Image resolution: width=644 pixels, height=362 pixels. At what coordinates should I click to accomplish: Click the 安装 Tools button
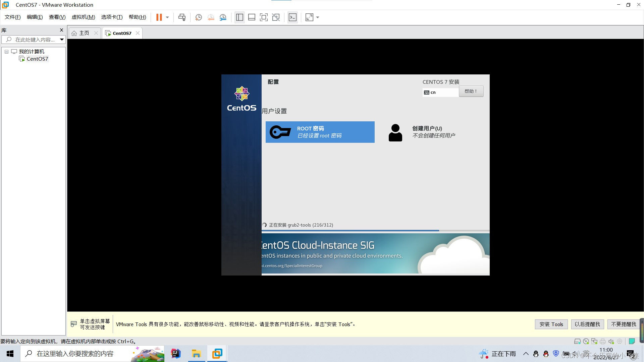(x=551, y=324)
